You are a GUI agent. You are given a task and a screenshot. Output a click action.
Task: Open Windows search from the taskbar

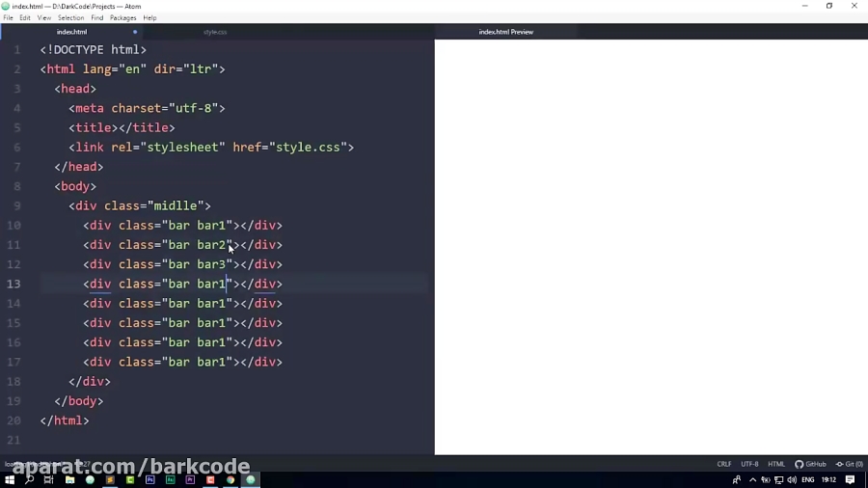(29, 479)
